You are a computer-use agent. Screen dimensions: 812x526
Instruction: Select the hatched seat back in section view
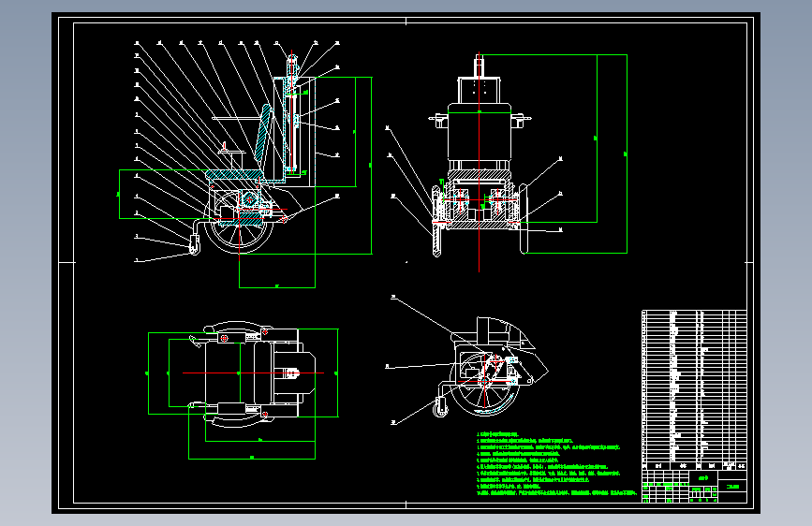pos(262,134)
